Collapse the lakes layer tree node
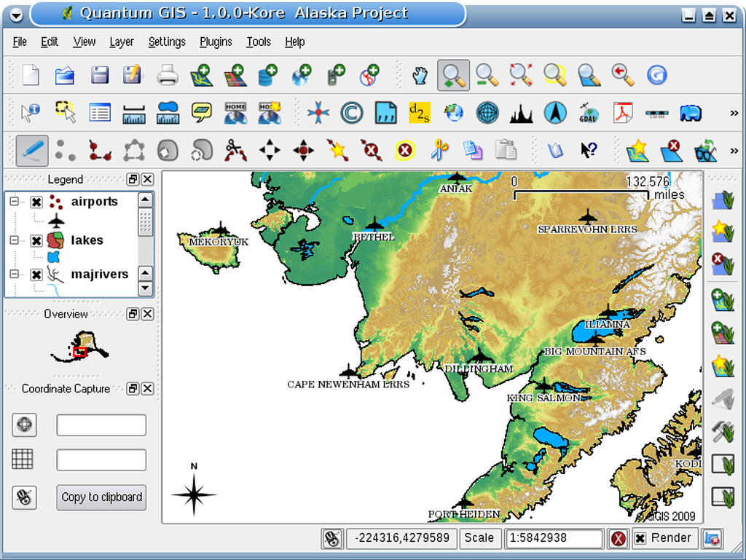This screenshot has width=746, height=560. click(x=15, y=240)
